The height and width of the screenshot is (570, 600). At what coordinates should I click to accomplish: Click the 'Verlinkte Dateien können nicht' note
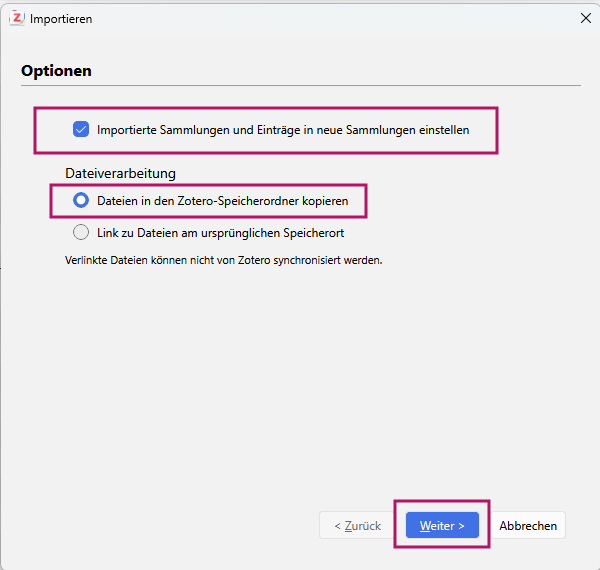[x=223, y=260]
